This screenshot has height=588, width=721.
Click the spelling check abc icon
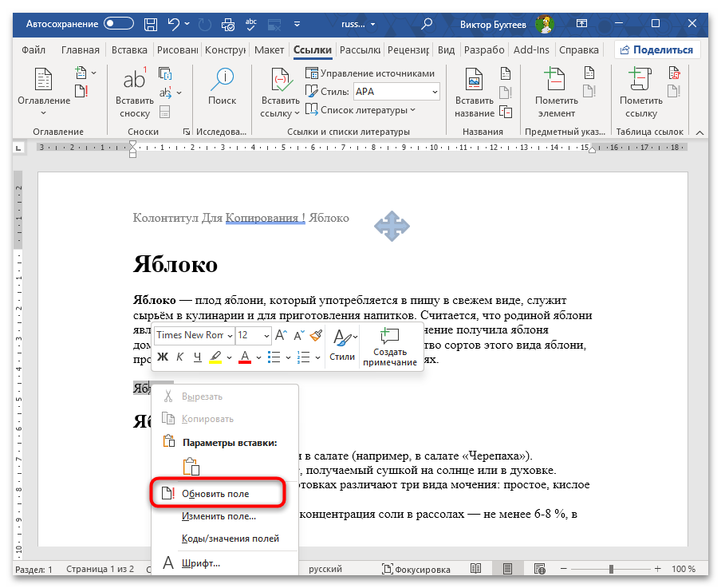click(250, 25)
